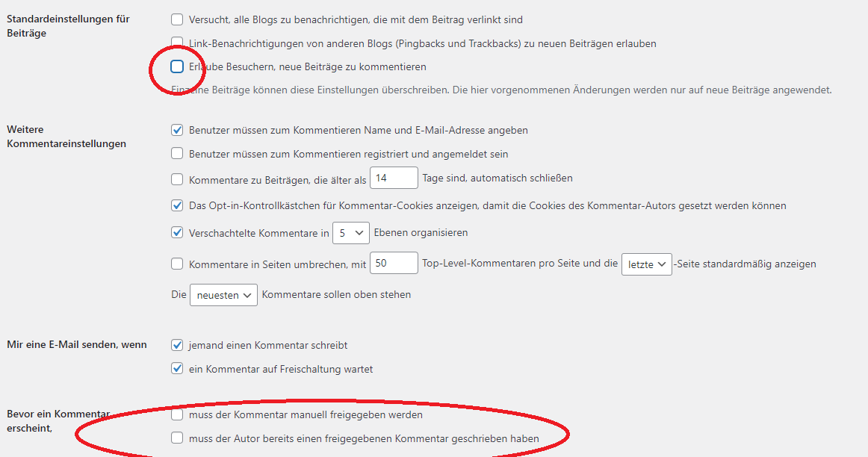
Task: Enable 'Erlaube Besuchern, neue Beiträge zu kommentieren'
Action: coord(177,66)
